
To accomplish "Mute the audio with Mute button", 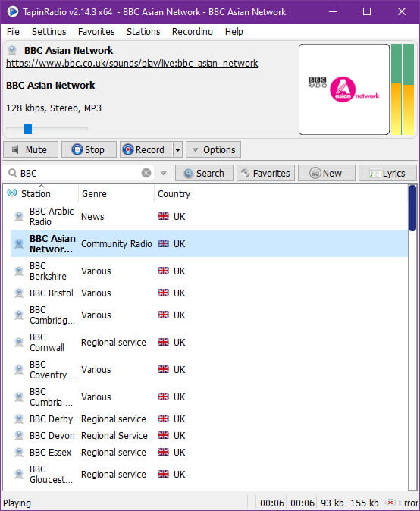I will pos(31,149).
